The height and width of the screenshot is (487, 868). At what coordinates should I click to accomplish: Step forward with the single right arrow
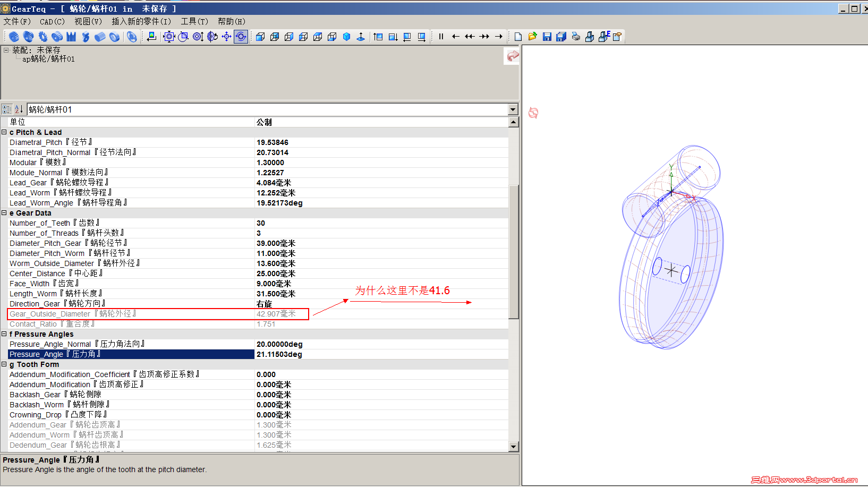click(x=498, y=37)
